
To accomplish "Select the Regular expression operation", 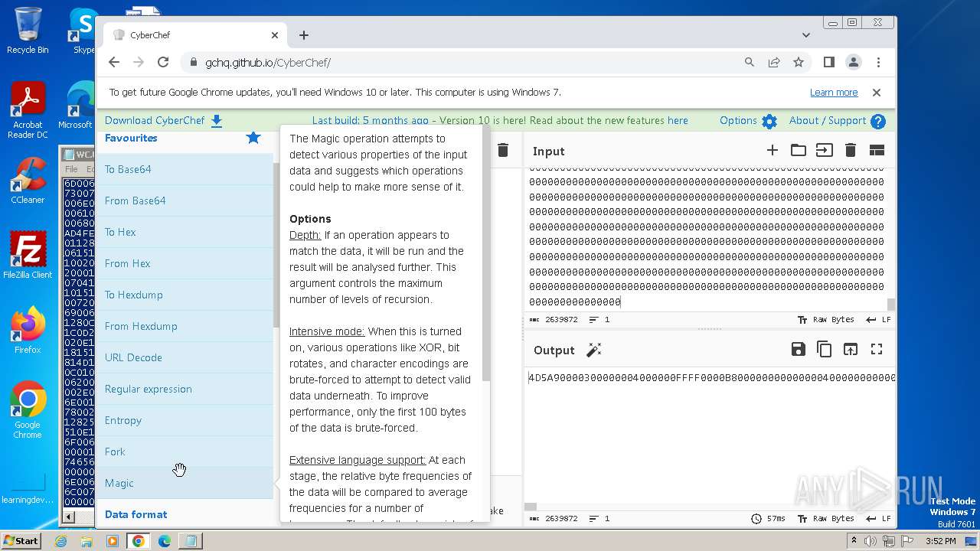I will 185,389.
